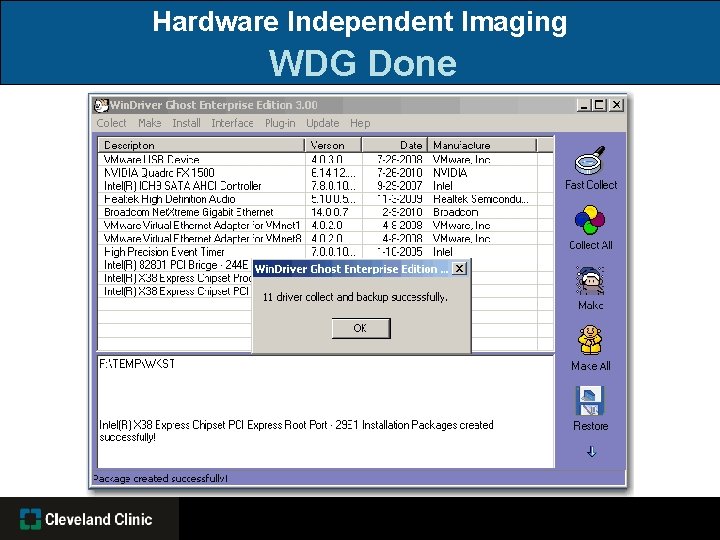Click the 11 driver collect and backup message
This screenshot has width=720, height=540.
click(355, 297)
